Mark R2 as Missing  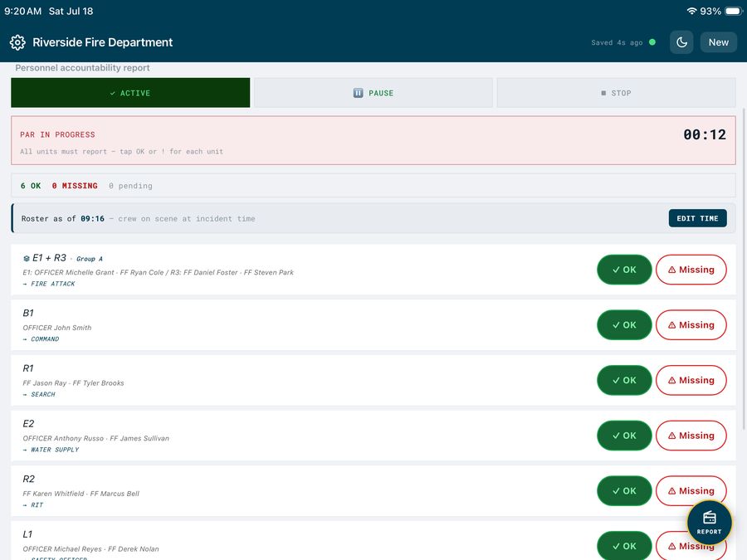pyautogui.click(x=691, y=490)
